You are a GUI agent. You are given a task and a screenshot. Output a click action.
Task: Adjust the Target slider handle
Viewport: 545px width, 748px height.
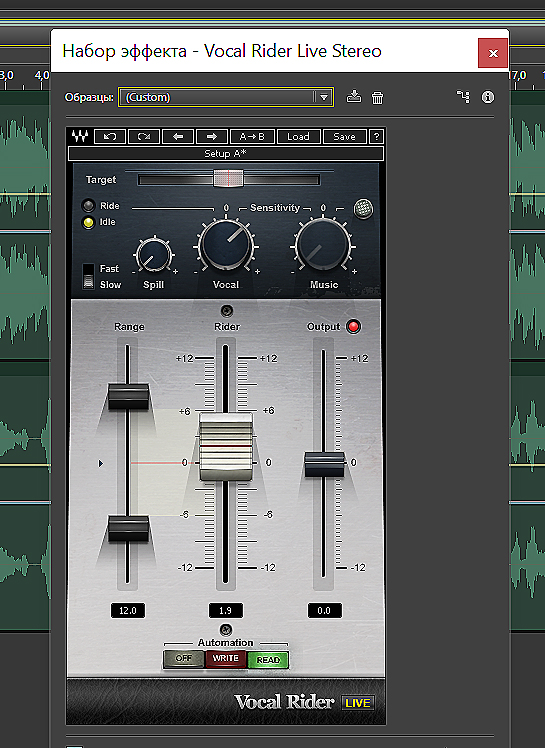coord(228,179)
